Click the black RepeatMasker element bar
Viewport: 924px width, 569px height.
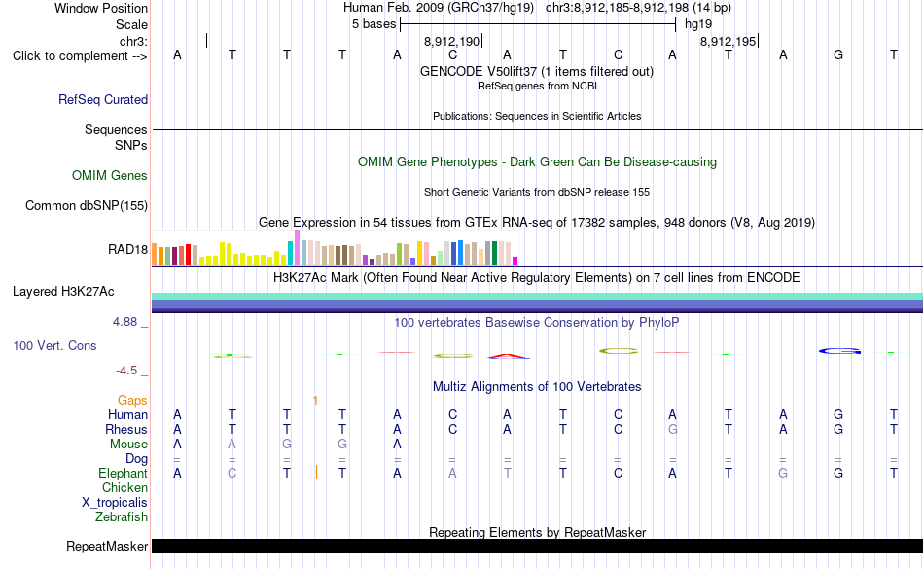click(x=537, y=546)
